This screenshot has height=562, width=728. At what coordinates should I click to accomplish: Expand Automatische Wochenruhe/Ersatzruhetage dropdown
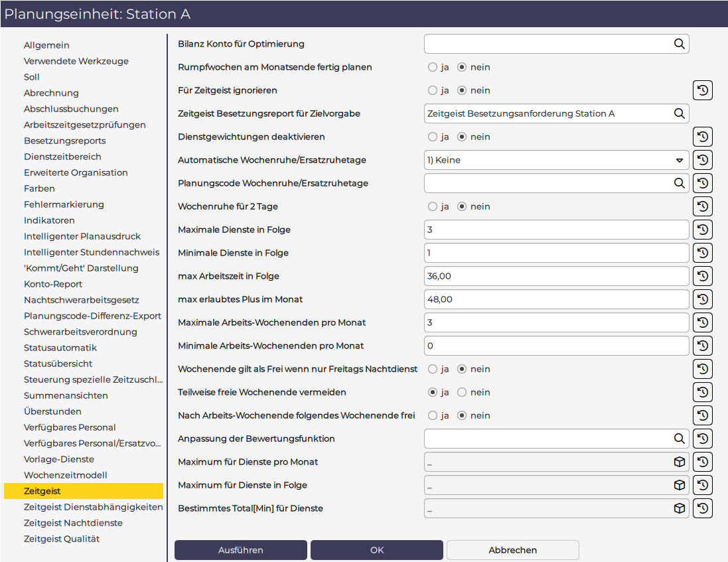pos(679,160)
